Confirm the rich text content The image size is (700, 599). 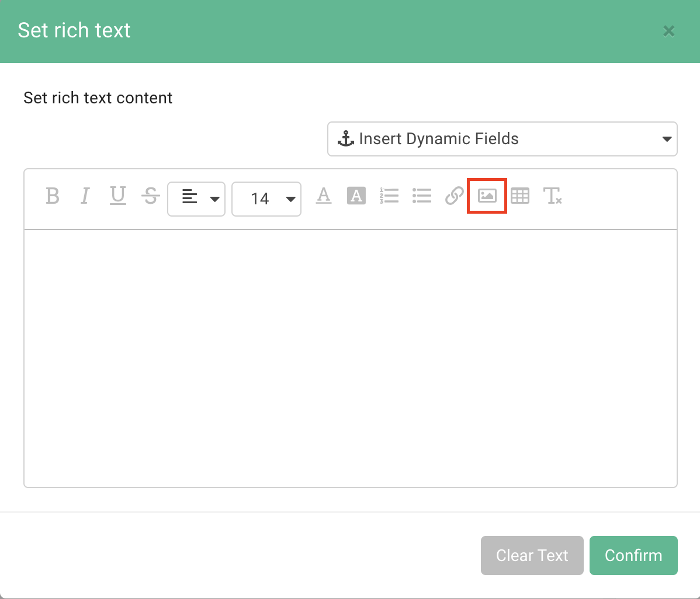click(x=633, y=555)
